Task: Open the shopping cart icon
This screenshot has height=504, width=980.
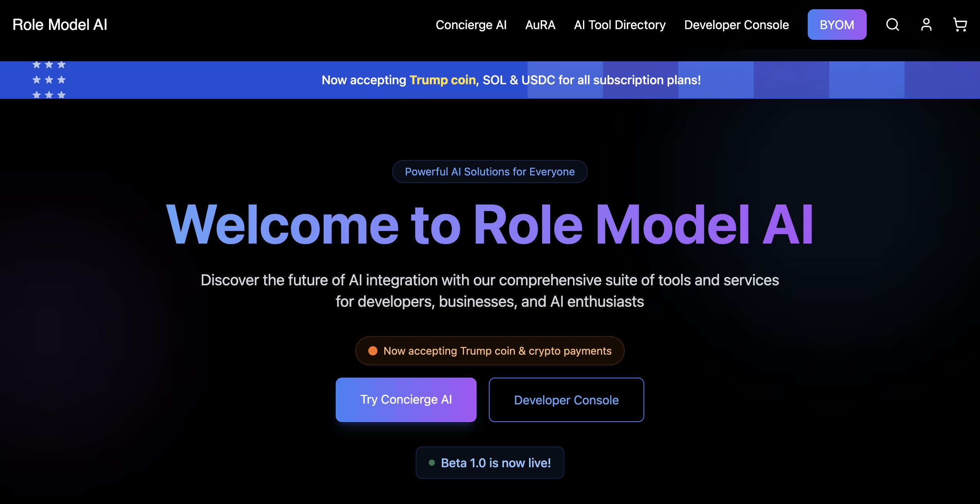Action: coord(960,25)
